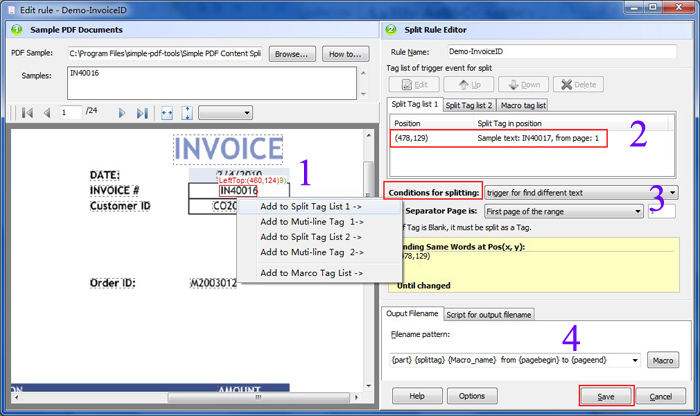The image size is (700, 416).
Task: Fit page width icon
Action: tap(167, 113)
